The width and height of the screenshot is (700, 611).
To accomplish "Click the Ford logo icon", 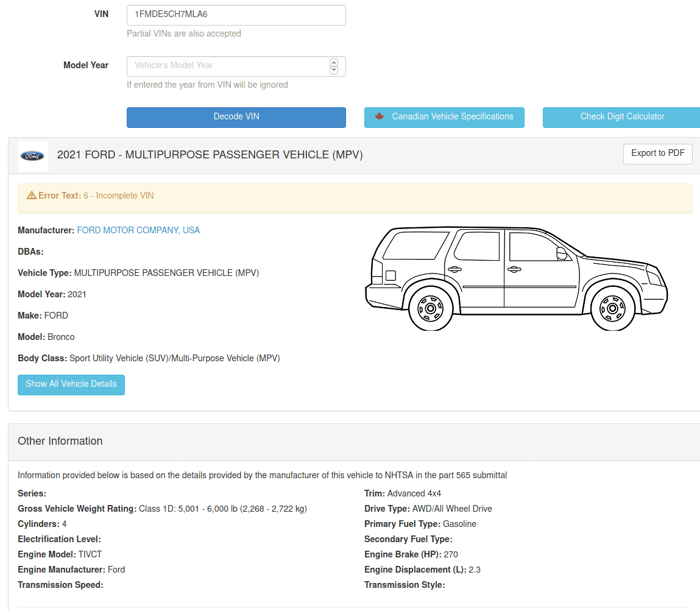I will point(32,156).
